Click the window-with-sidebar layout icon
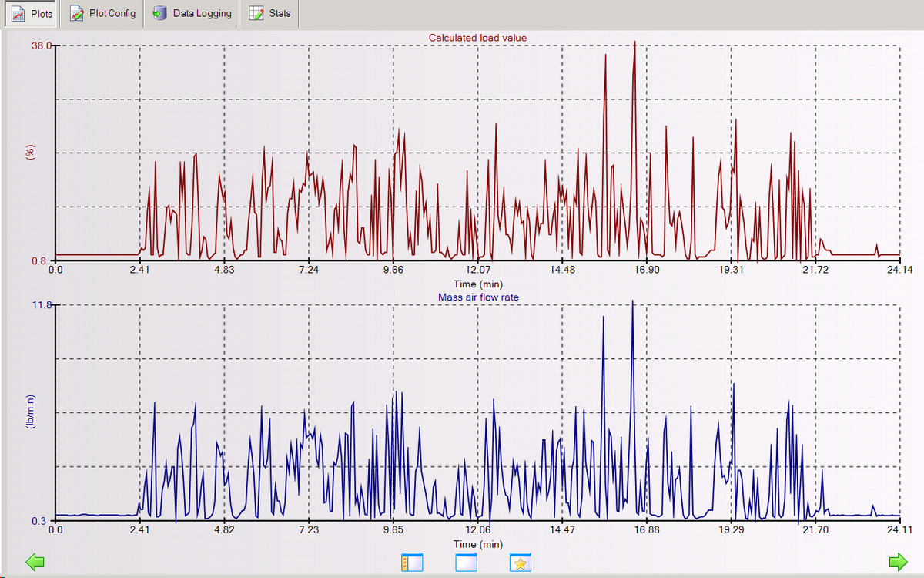This screenshot has width=924, height=578. pos(412,563)
